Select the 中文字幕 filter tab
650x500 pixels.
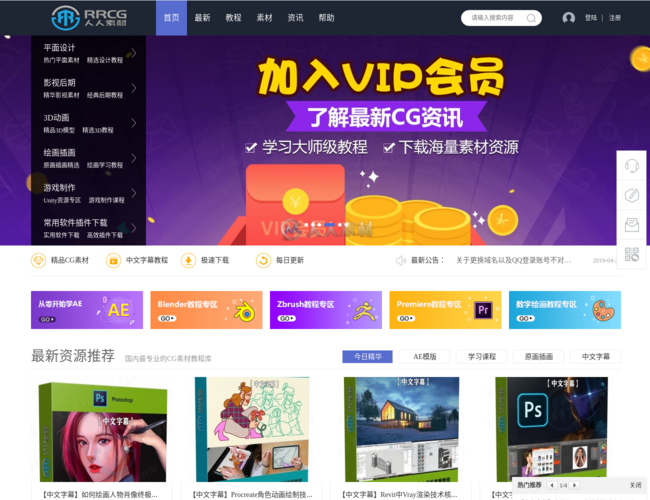pos(595,357)
